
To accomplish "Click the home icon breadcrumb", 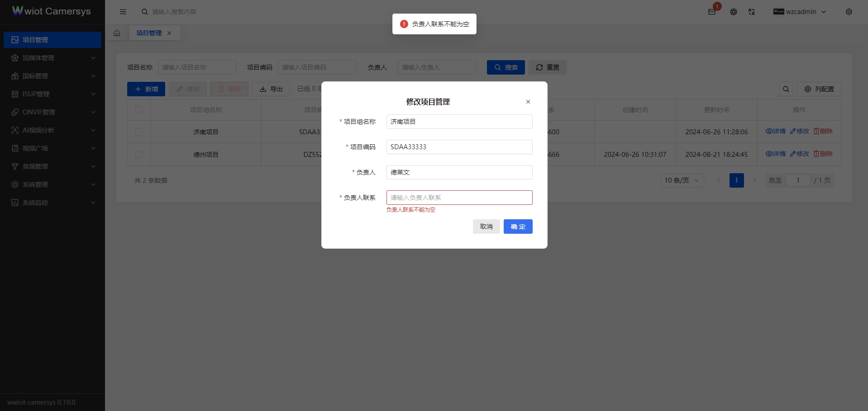I will (117, 33).
